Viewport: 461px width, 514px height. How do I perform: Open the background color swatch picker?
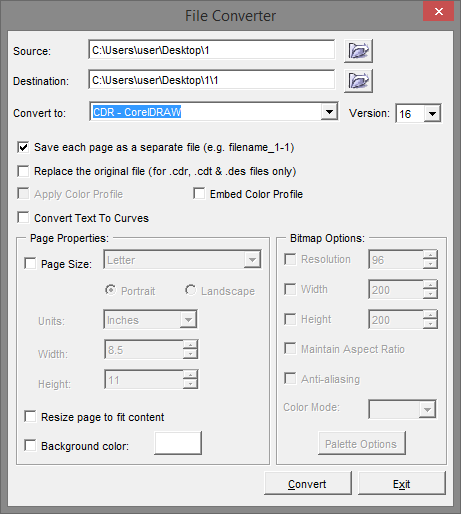[x=178, y=443]
